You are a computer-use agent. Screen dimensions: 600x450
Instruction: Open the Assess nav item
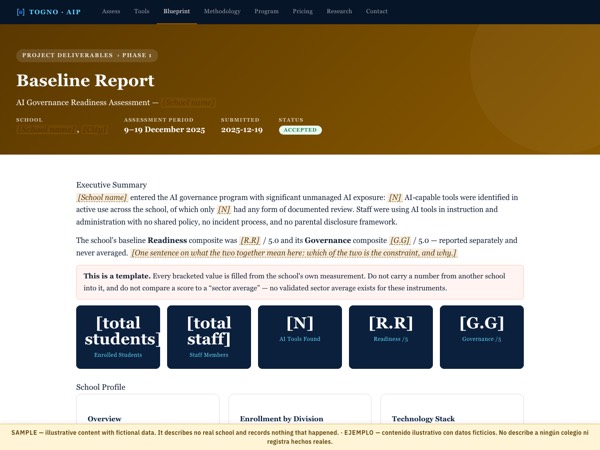(111, 11)
